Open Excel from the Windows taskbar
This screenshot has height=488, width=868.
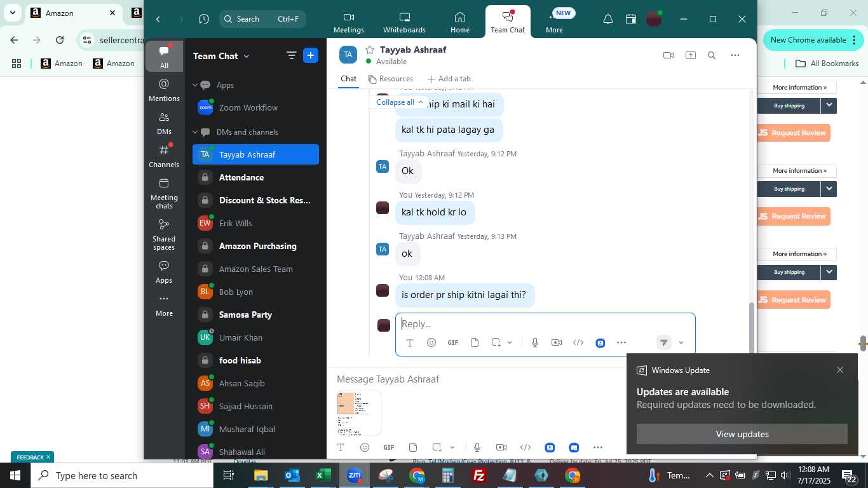tap(323, 475)
